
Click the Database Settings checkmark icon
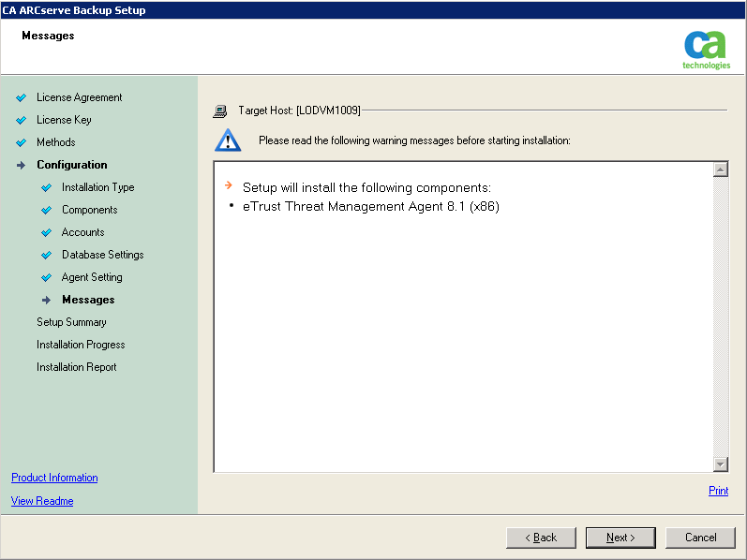click(47, 255)
